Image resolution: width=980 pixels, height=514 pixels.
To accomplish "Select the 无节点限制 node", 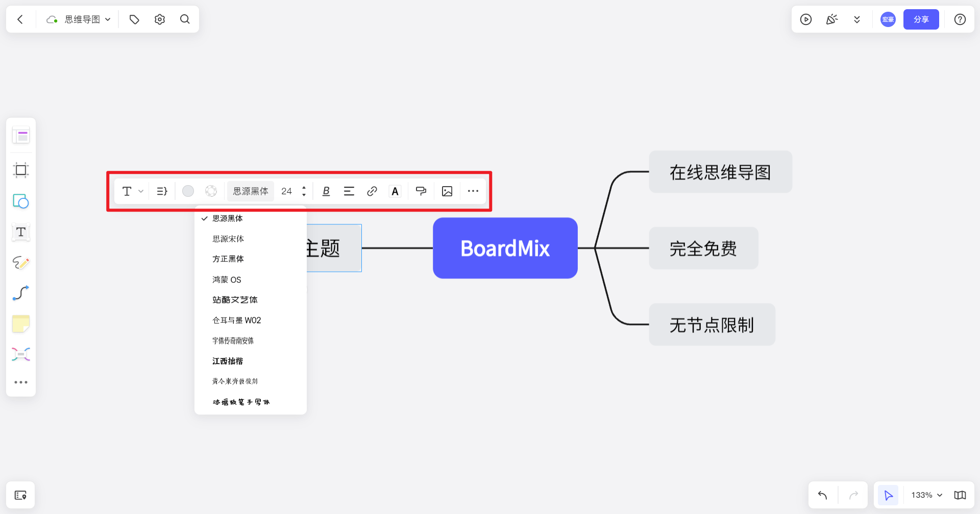I will click(712, 325).
